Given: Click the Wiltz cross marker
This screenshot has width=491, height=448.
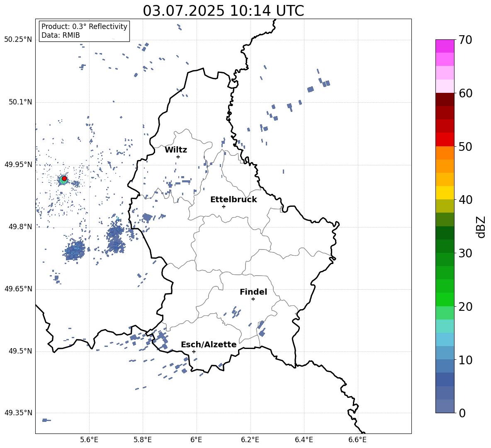Looking at the screenshot, I should [178, 157].
